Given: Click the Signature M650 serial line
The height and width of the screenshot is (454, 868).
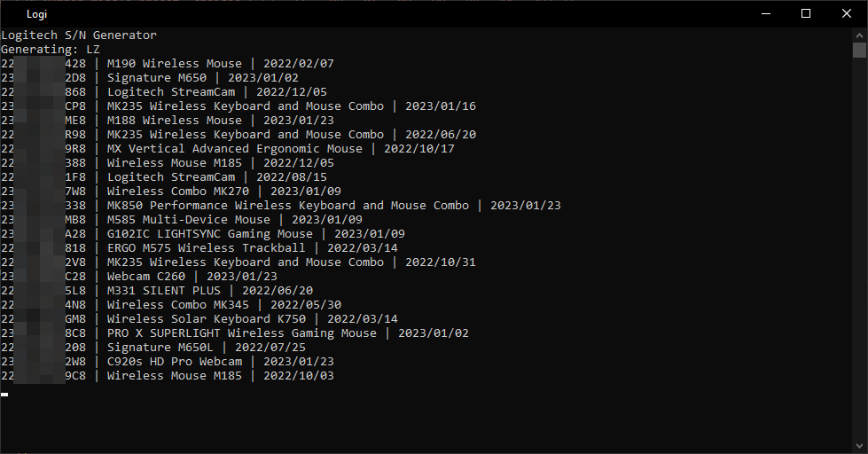Looking at the screenshot, I should point(150,78).
